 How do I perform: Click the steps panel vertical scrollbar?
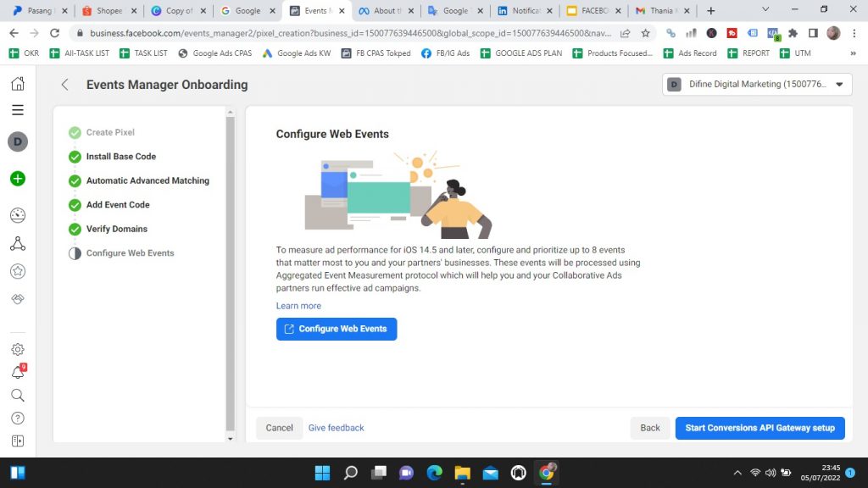click(230, 271)
